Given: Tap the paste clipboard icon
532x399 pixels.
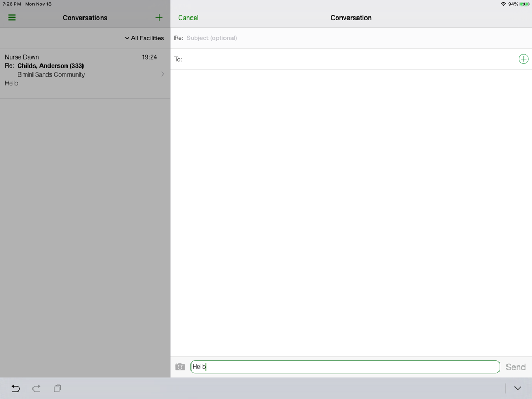Looking at the screenshot, I should point(57,388).
